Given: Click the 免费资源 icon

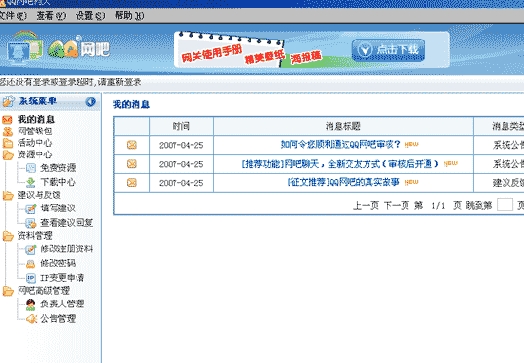Looking at the screenshot, I should coord(31,168).
